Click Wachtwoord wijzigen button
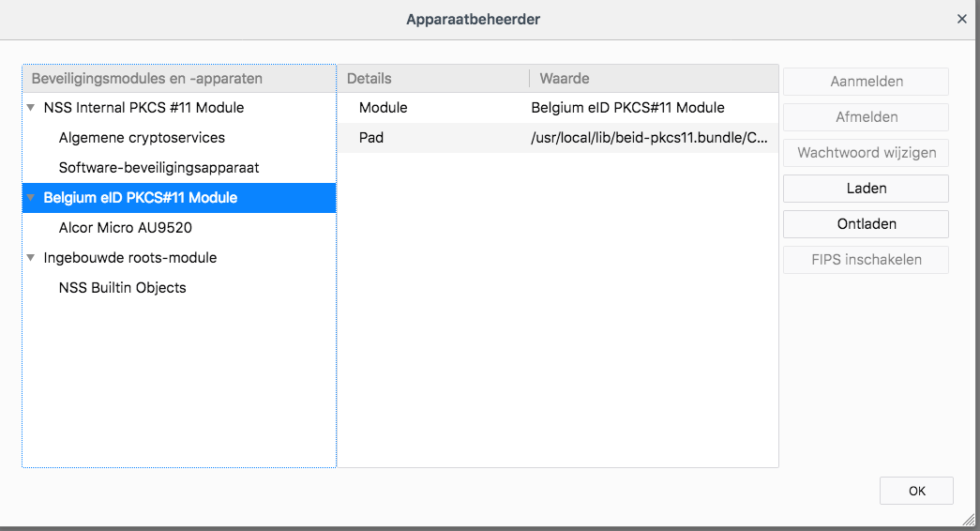Viewport: 980px width, 531px height. tap(866, 153)
